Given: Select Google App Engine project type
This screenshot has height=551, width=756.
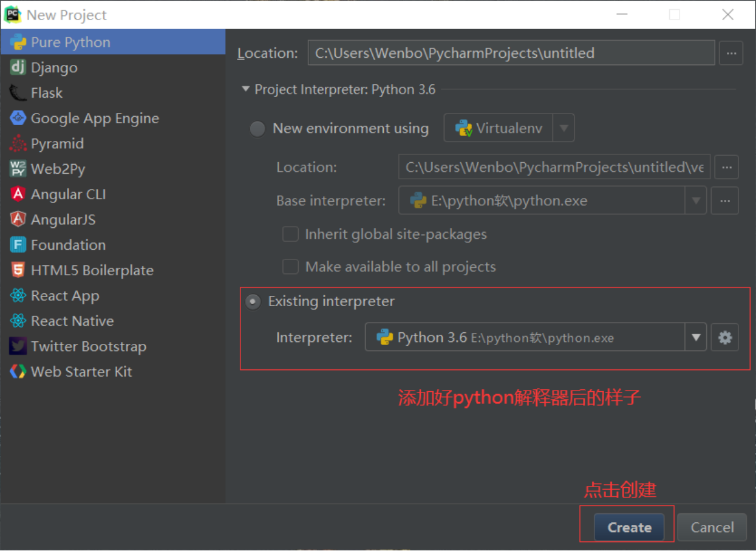Looking at the screenshot, I should coord(113,118).
